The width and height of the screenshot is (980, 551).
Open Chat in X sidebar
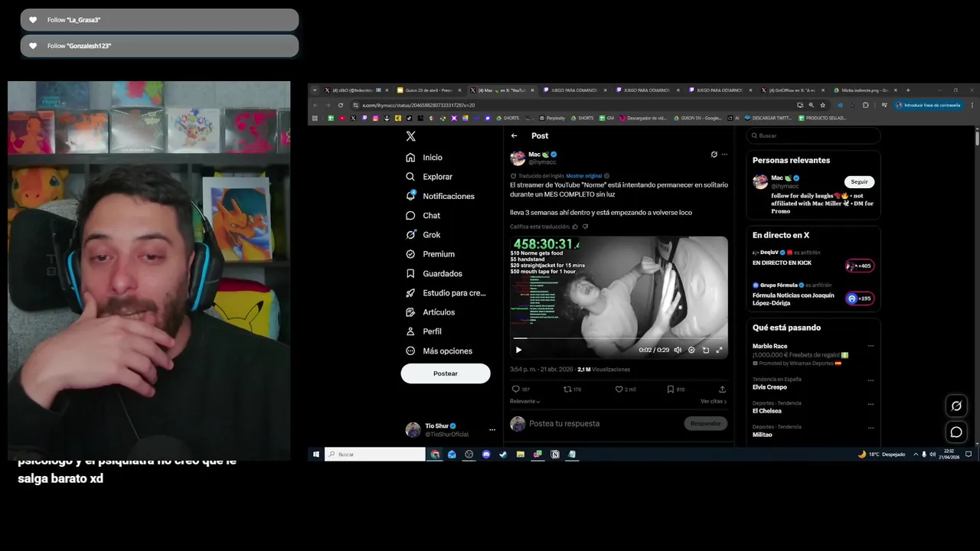(x=423, y=216)
